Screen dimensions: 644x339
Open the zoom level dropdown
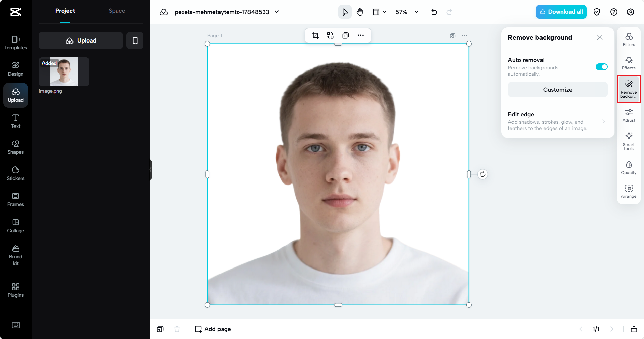coord(417,12)
